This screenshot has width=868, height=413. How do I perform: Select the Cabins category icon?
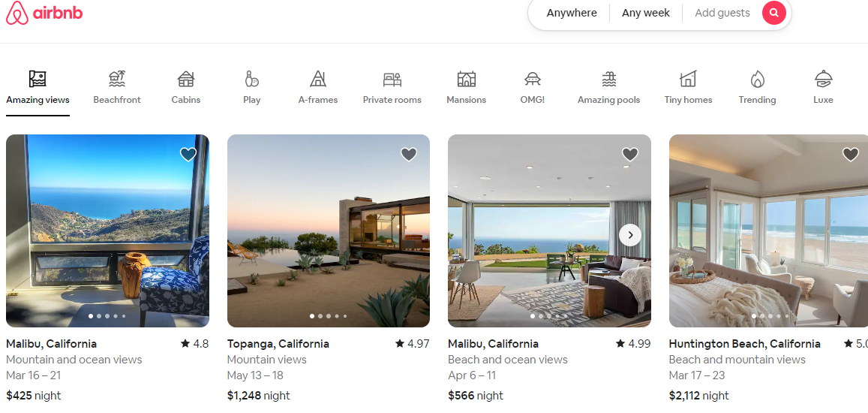tap(186, 79)
